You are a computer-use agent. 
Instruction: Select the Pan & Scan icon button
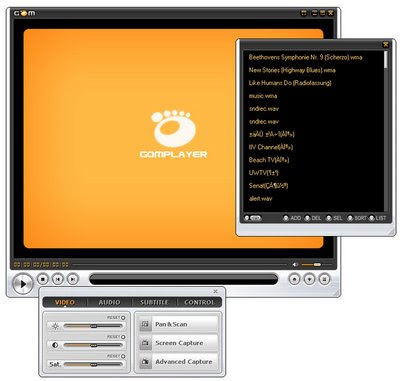tap(145, 324)
